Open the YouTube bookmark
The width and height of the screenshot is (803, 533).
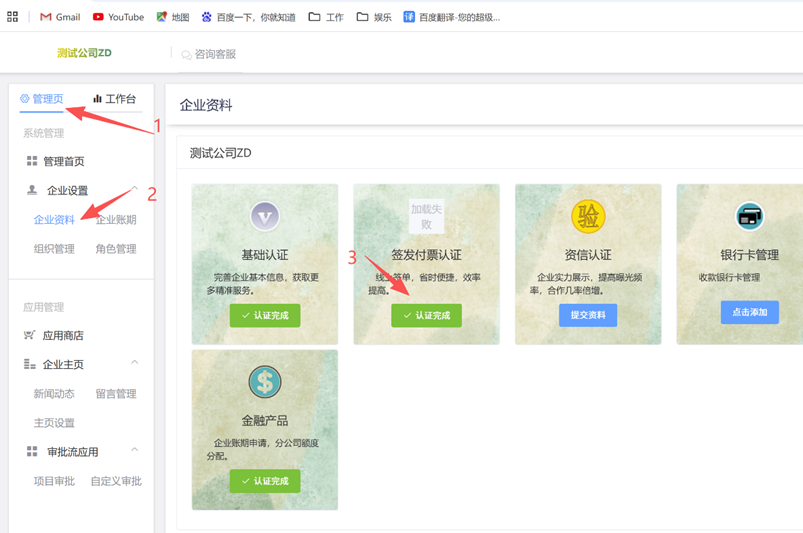point(118,17)
